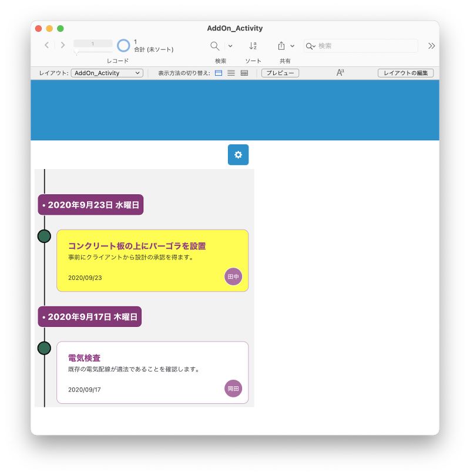Click 事前にクライアントから設計の承認を得ます text
This screenshot has height=476, width=470.
130,258
